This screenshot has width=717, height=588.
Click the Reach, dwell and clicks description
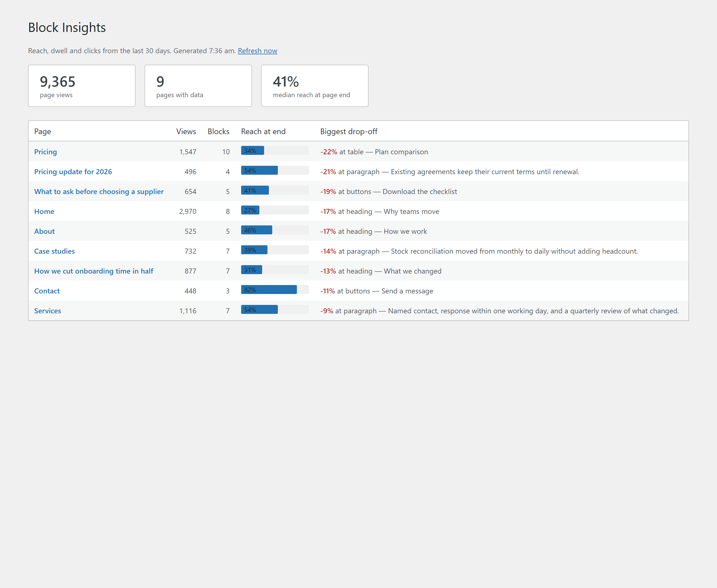[132, 51]
